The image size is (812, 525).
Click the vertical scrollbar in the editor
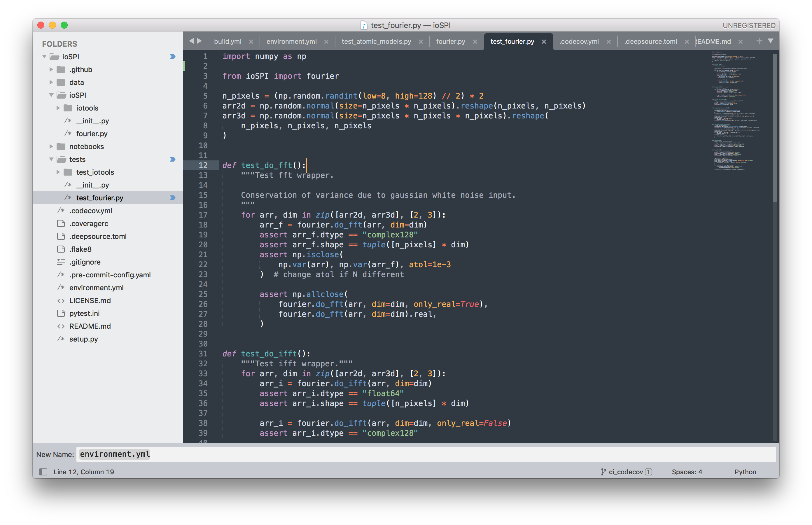point(774,128)
